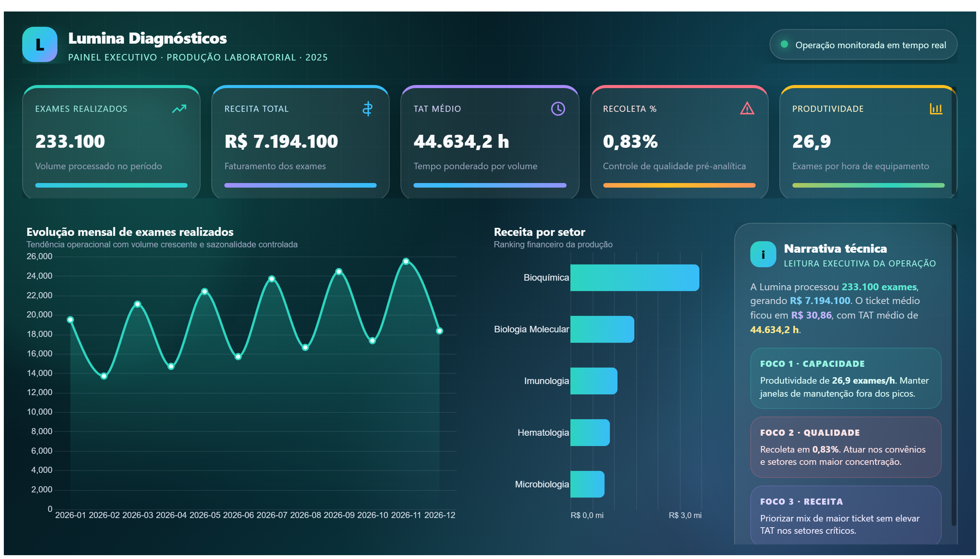980x559 pixels.
Task: Click the trending-up icon in Exames Realizados card
Action: (x=179, y=109)
